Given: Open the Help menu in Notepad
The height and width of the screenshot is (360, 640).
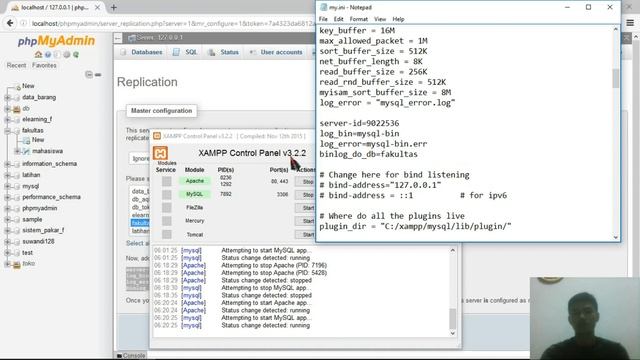Looking at the screenshot, I should point(398,19).
